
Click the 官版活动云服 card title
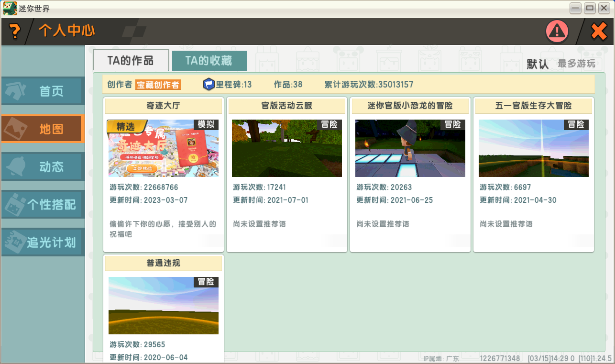[x=287, y=106]
